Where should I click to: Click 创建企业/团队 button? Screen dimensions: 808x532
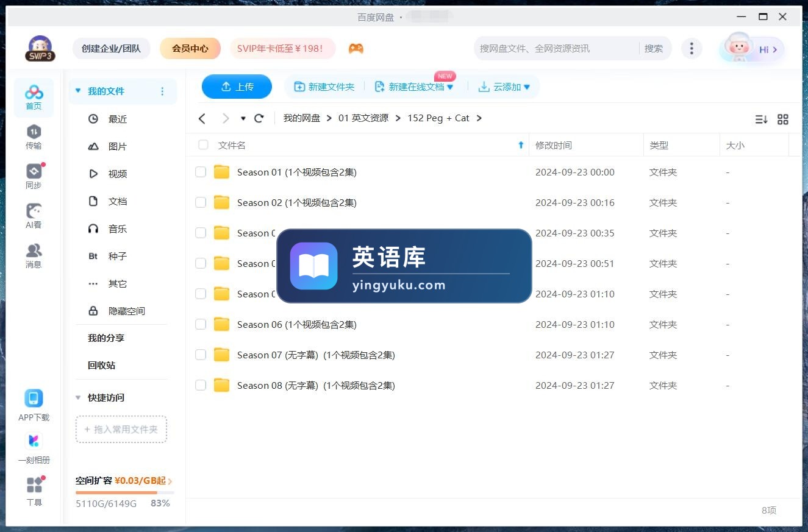pos(111,48)
